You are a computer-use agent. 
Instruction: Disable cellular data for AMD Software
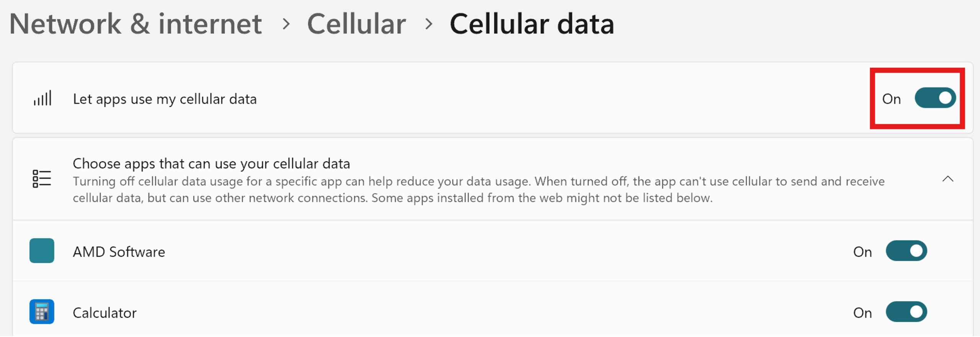tap(906, 251)
